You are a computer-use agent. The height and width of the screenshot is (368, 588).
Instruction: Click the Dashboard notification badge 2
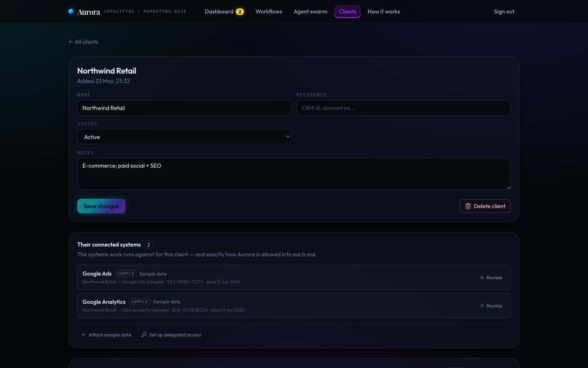click(x=240, y=12)
